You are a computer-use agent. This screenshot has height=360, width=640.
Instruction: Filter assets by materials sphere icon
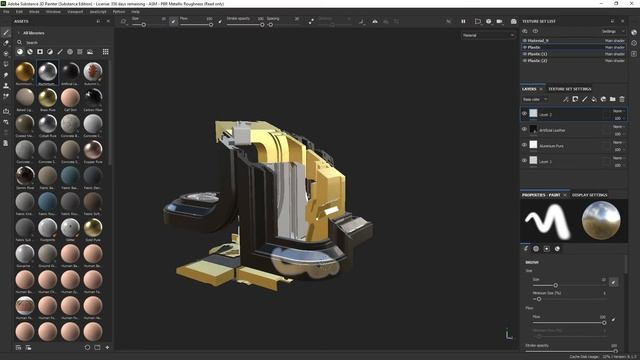pos(20,52)
